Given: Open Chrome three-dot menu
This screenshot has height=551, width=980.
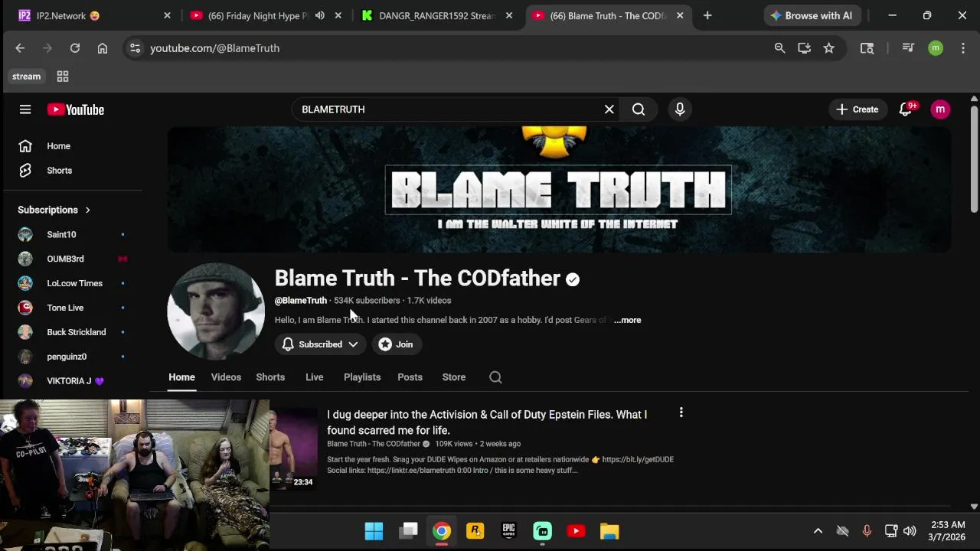Looking at the screenshot, I should [963, 48].
